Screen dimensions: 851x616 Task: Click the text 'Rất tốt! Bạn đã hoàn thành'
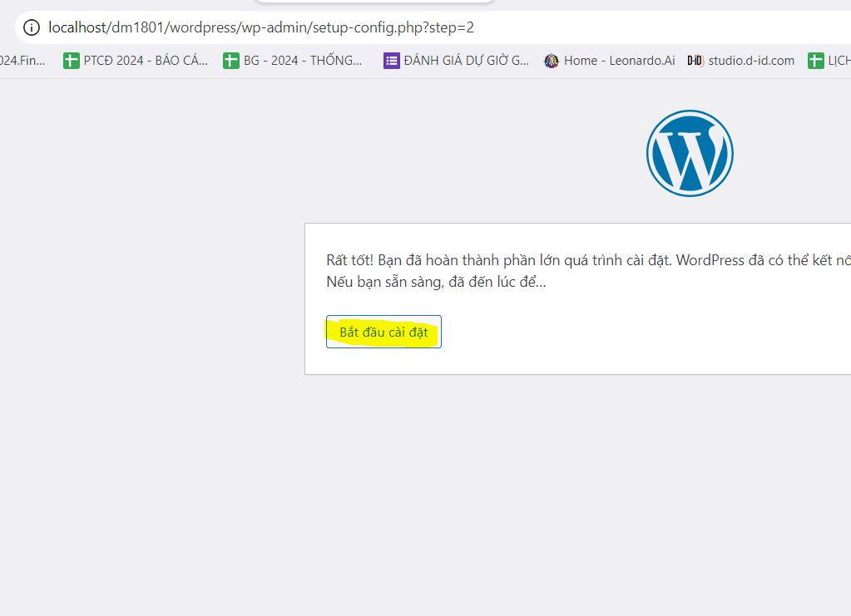(413, 260)
